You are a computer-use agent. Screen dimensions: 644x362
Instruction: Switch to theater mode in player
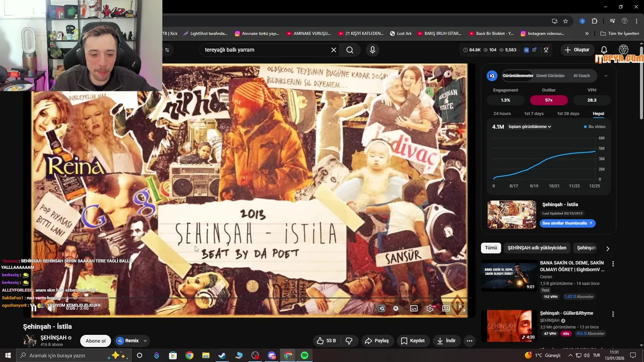pos(446,308)
